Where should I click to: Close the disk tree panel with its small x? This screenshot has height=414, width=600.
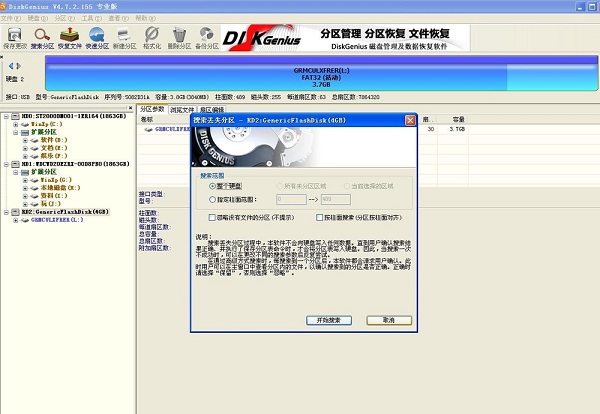(x=130, y=108)
